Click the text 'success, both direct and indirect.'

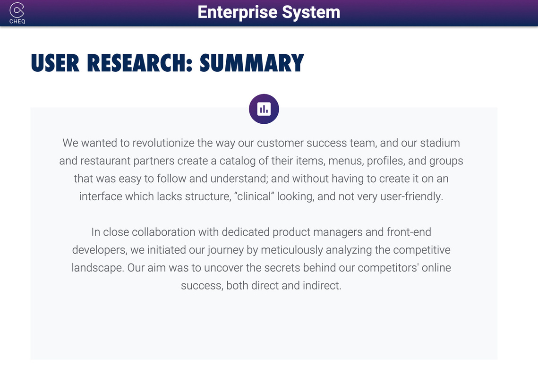pyautogui.click(x=261, y=285)
